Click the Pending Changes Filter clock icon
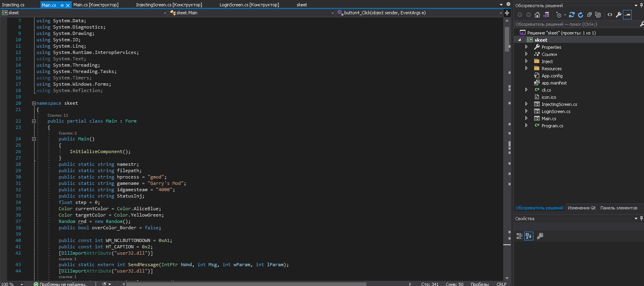 559,15
